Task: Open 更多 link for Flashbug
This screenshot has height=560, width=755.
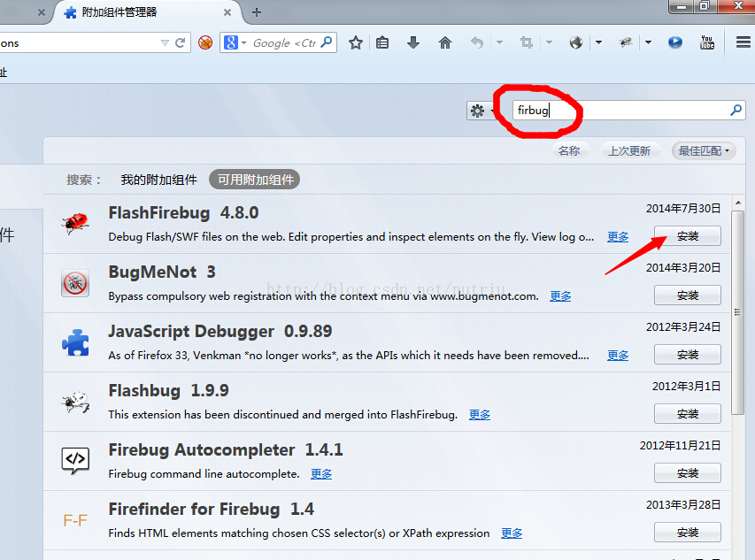Action: click(480, 414)
